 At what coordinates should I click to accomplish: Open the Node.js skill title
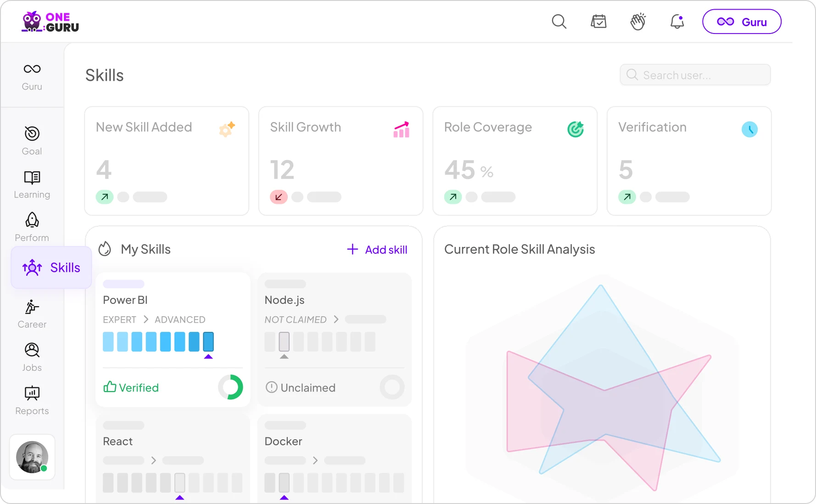pos(285,300)
